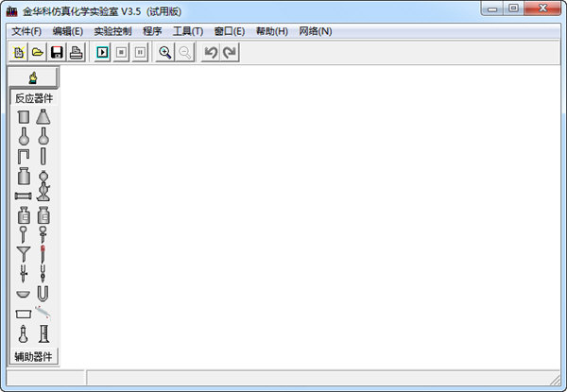Pick the long-stem funnel with round bulb
Image resolution: width=567 pixels, height=392 pixels.
point(23,234)
